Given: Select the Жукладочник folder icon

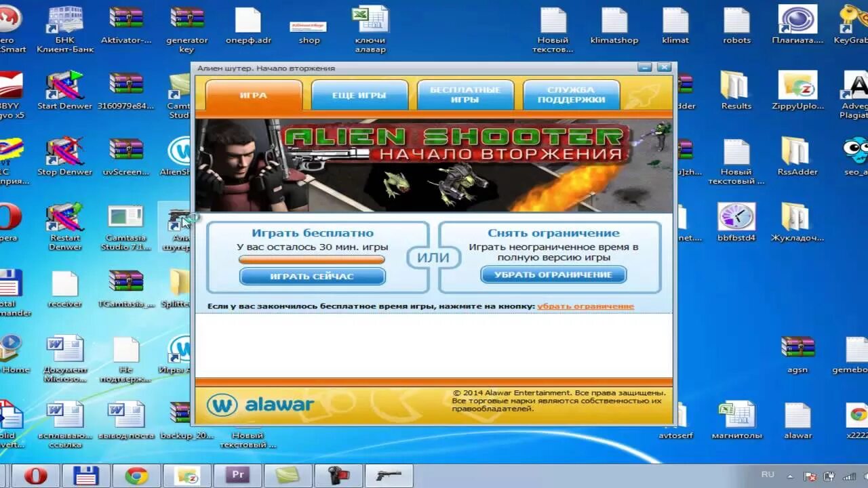Looking at the screenshot, I should point(797,223).
